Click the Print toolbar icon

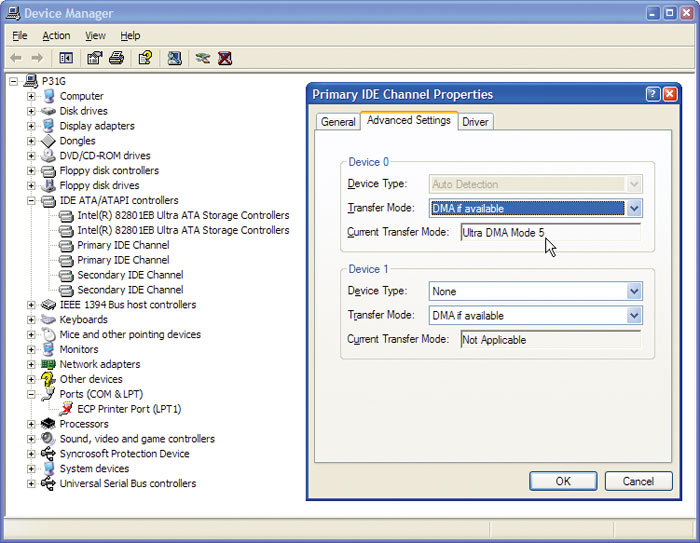click(116, 58)
